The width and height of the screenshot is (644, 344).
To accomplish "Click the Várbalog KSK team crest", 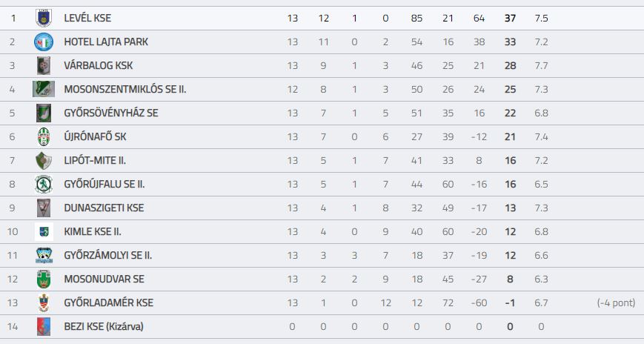I will (44, 66).
